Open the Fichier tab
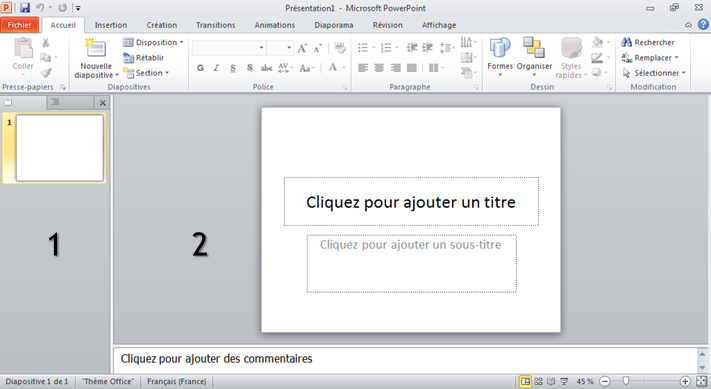The height and width of the screenshot is (389, 711). tap(19, 25)
